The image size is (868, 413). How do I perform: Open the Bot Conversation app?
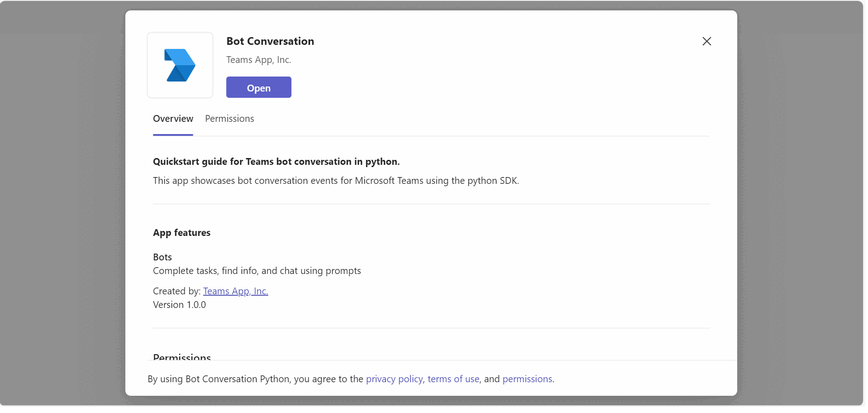pyautogui.click(x=259, y=87)
